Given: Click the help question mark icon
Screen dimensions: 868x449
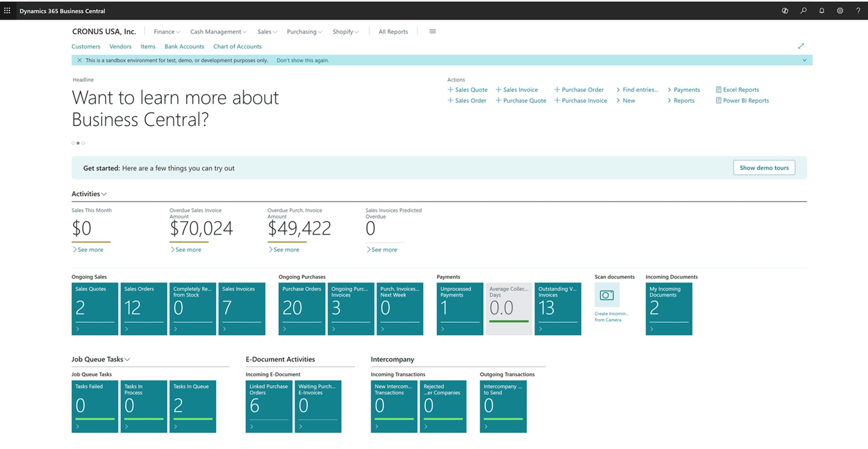Looking at the screenshot, I should pos(858,10).
